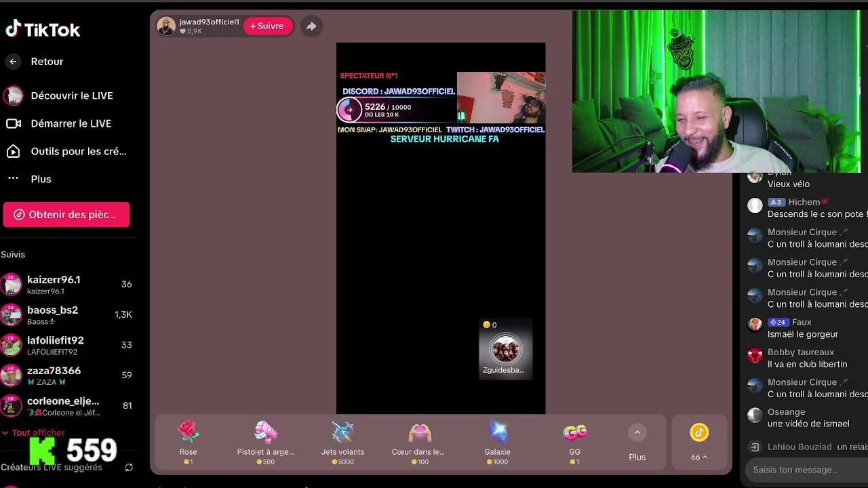Click Créateurs LIVE suggérés heading
The image size is (868, 488).
(52, 468)
